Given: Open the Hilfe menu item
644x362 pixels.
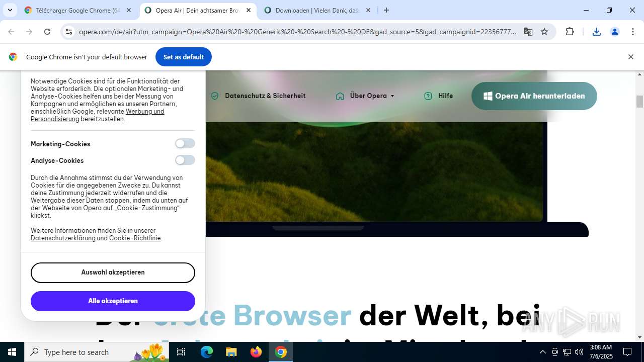Looking at the screenshot, I should pos(439,96).
